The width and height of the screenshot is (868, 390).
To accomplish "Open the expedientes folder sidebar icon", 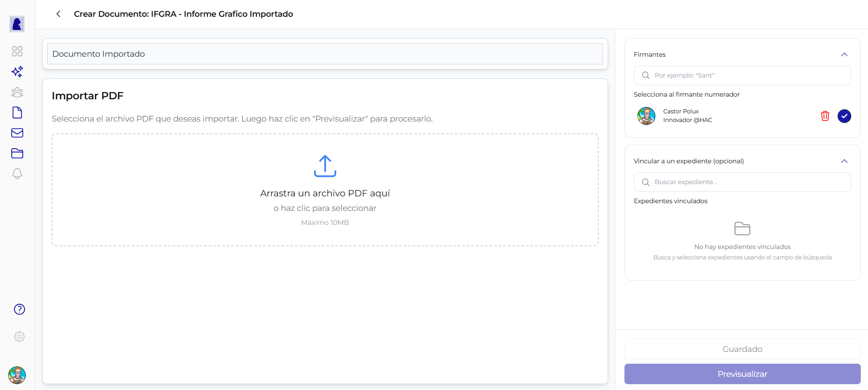I will (17, 153).
